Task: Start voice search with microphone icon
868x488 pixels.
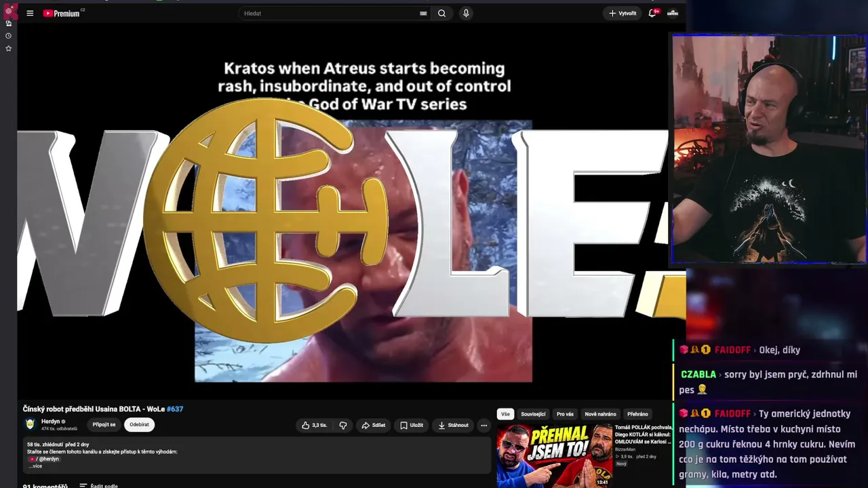Action: (465, 13)
